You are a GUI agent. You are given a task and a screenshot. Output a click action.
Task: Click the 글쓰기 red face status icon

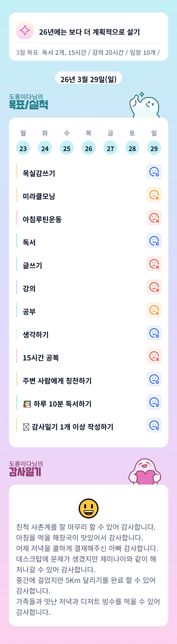154,264
